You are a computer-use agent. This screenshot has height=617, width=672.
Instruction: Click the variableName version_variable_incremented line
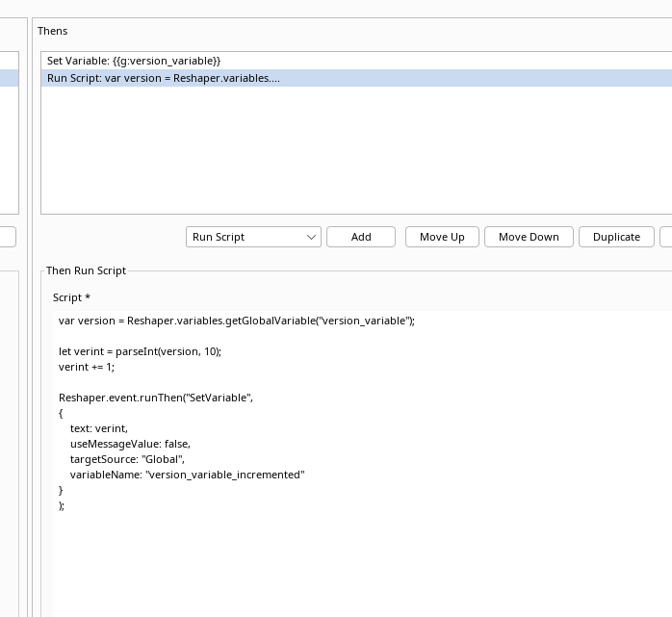point(188,476)
